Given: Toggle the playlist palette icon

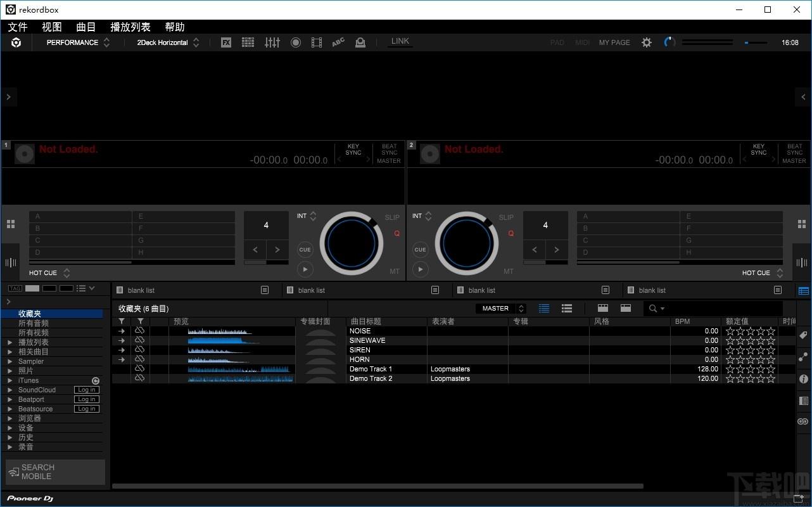Looking at the screenshot, I should [x=804, y=291].
